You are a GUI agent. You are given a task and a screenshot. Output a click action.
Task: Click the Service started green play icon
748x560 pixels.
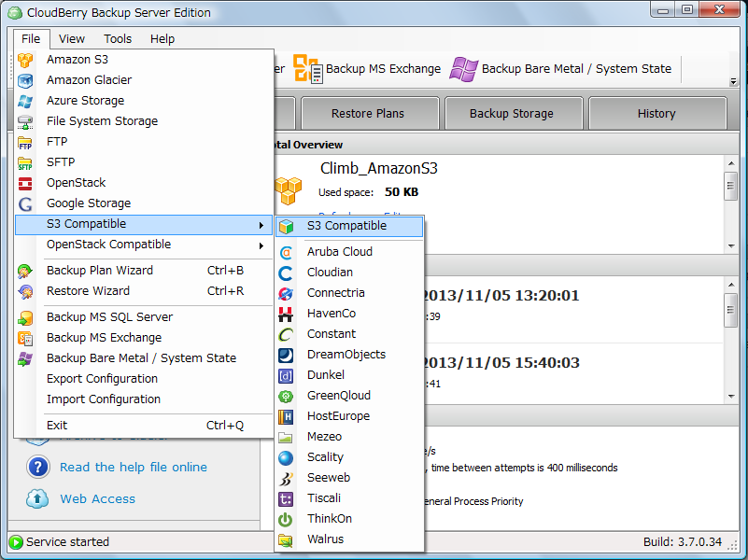(x=16, y=542)
